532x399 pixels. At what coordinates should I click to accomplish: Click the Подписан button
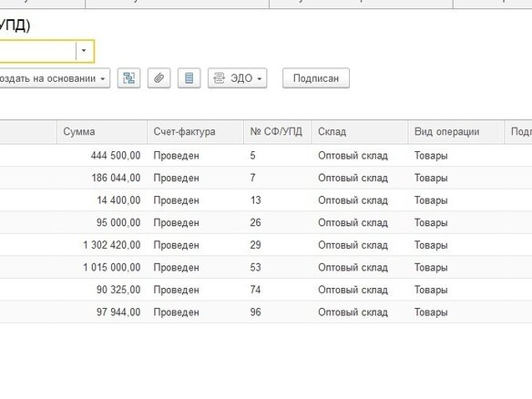coord(316,78)
